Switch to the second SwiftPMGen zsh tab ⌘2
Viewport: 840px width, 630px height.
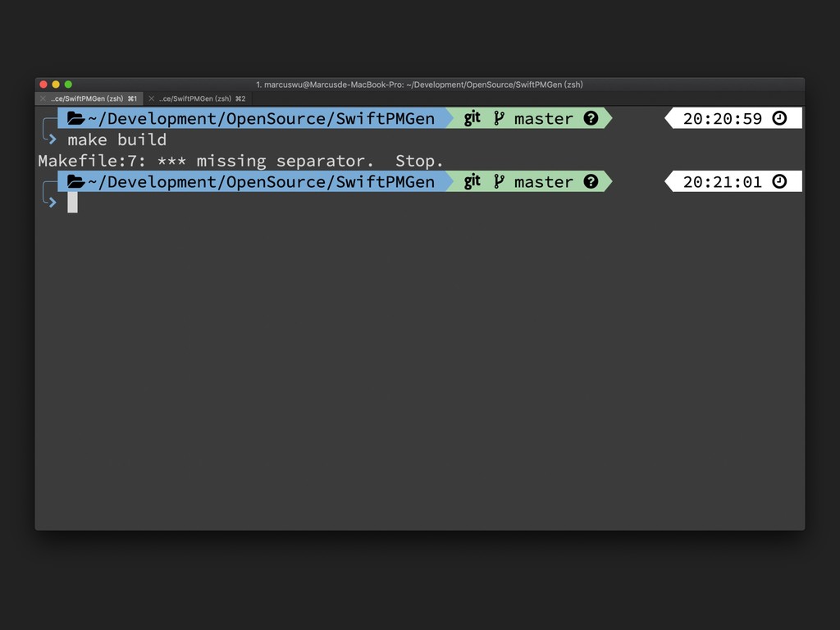click(x=198, y=98)
